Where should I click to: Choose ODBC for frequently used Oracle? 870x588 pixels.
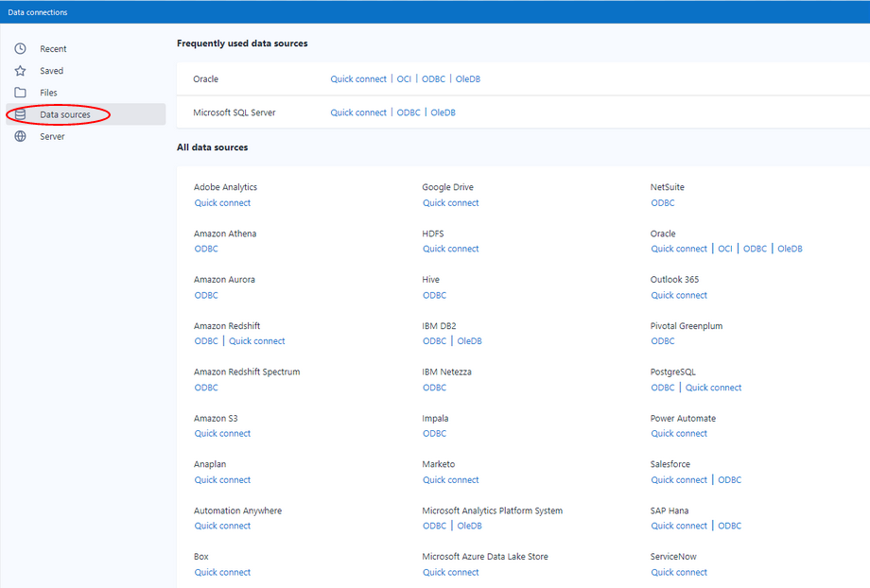click(433, 78)
